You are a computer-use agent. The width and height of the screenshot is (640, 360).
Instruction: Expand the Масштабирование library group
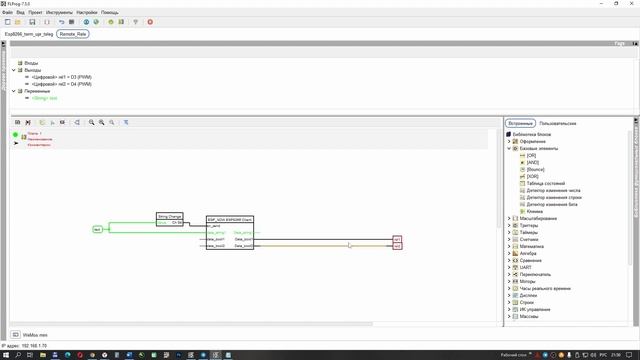pos(509,218)
